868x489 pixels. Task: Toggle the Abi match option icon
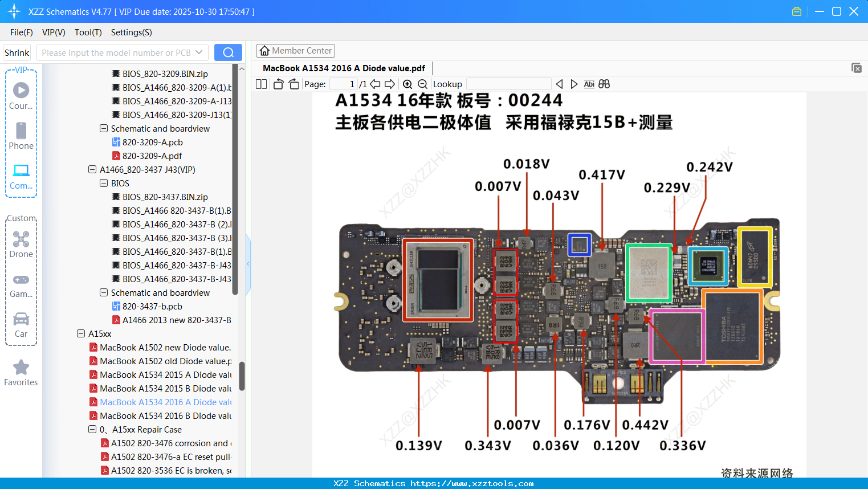tap(589, 84)
